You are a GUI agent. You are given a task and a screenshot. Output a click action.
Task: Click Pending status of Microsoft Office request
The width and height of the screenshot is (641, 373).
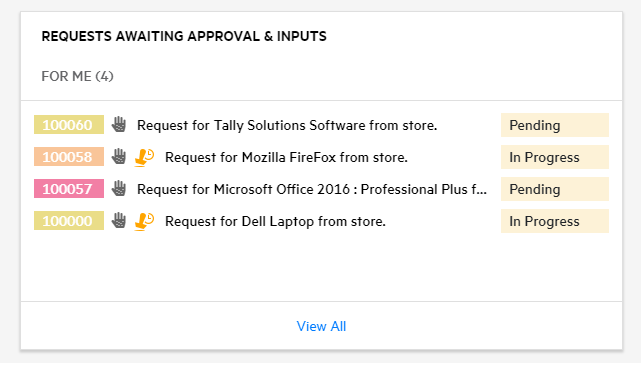pyautogui.click(x=555, y=189)
